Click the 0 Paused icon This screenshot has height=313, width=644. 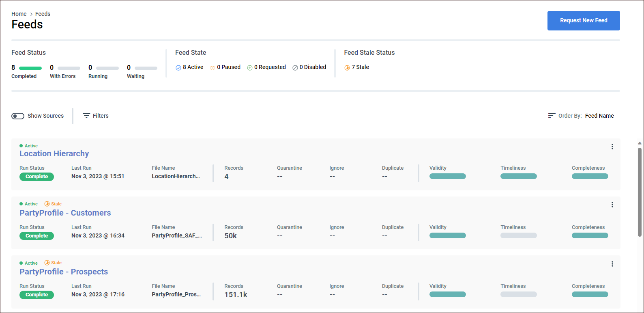(213, 68)
